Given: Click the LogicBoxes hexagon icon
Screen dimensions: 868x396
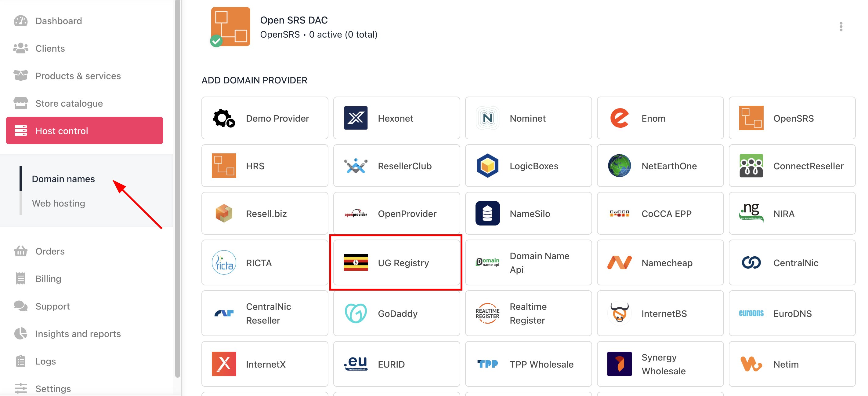Looking at the screenshot, I should (x=488, y=166).
